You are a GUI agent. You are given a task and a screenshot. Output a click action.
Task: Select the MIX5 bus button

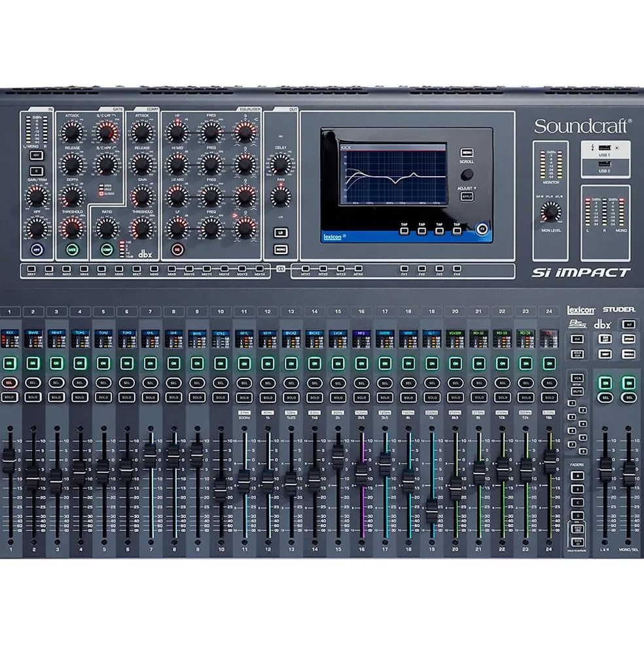101,268
